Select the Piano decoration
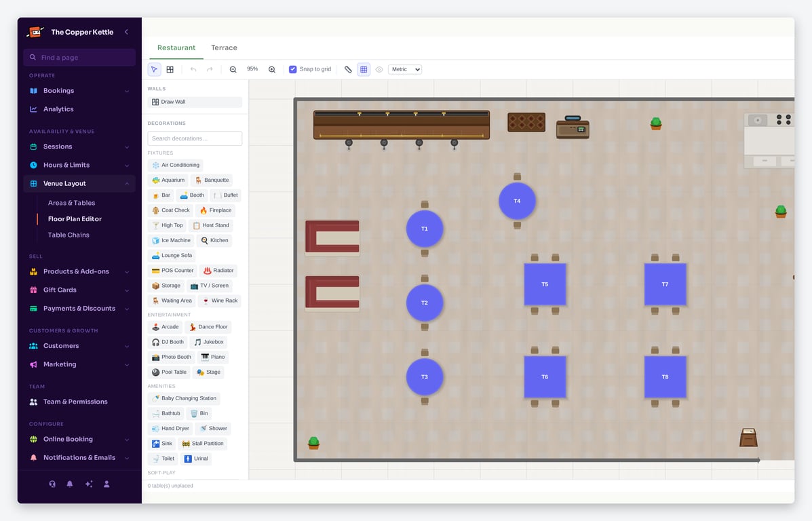The height and width of the screenshot is (521, 812). click(x=213, y=357)
